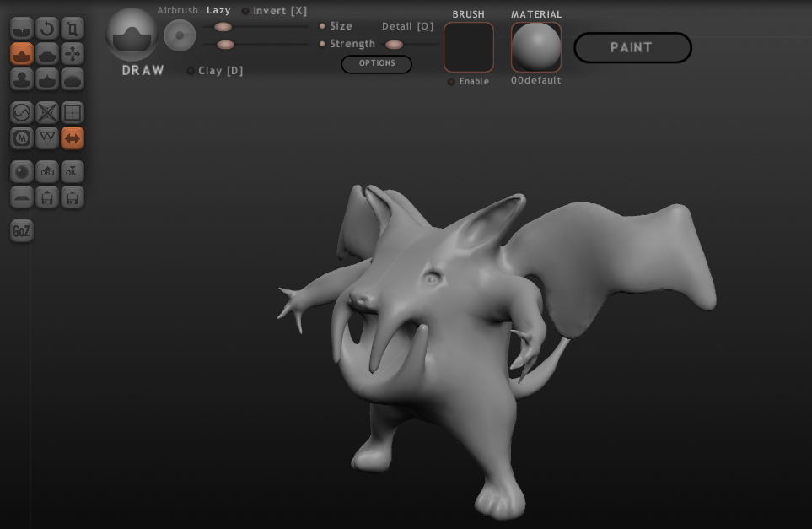Click the GoZ button
Viewport: 812px width, 529px height.
point(21,230)
